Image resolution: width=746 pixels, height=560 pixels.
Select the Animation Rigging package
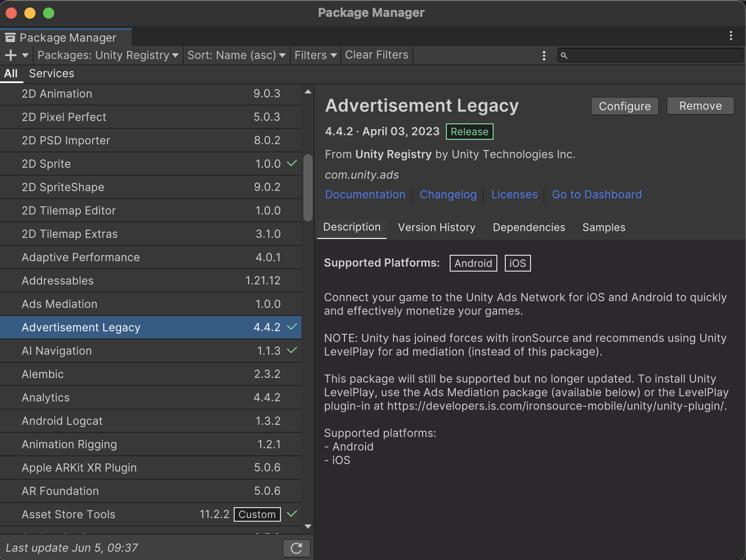point(151,444)
